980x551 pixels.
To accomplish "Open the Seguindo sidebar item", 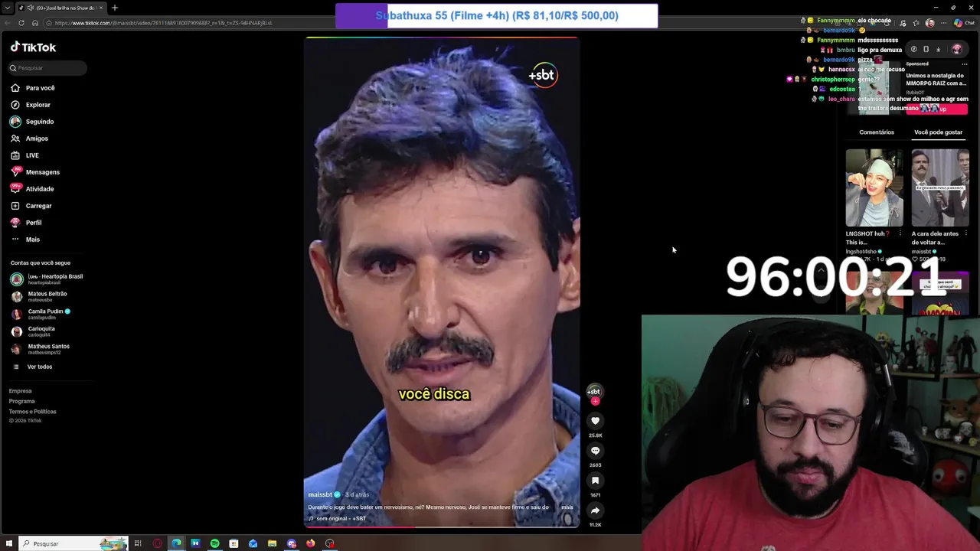I will pos(32,122).
